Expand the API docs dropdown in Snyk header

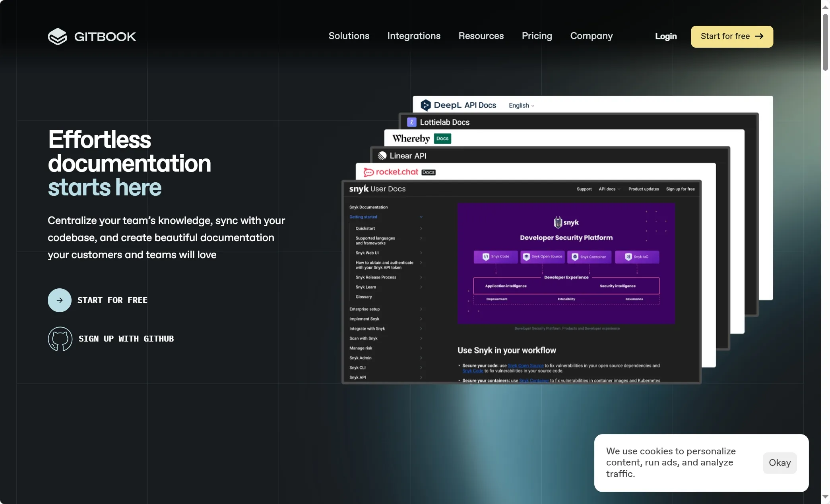coord(609,189)
